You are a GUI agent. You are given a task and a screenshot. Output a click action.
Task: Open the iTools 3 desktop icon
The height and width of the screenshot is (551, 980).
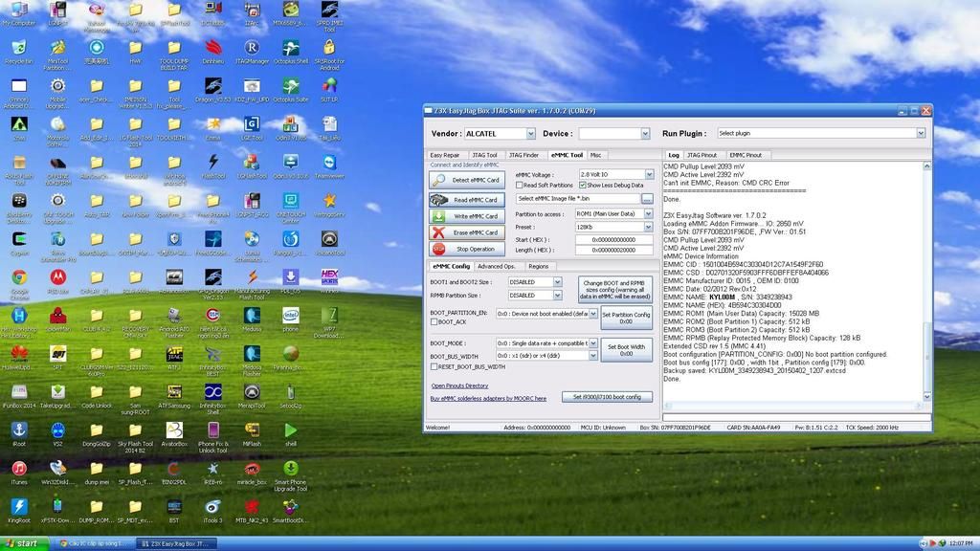(x=213, y=511)
